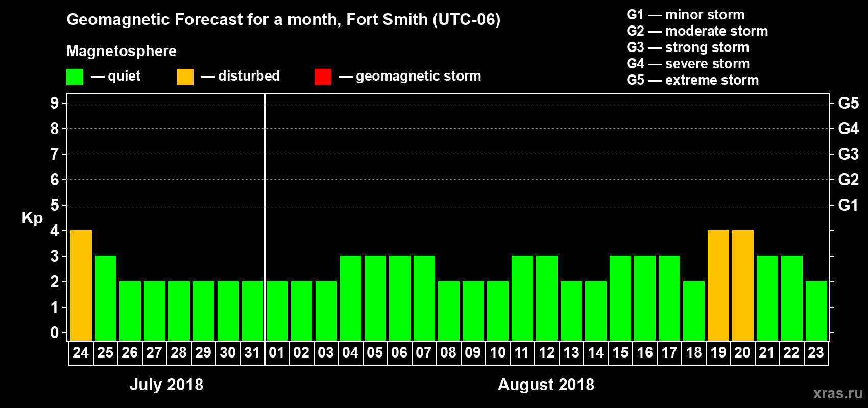Screen dimensions: 868x408
Task: Click the G2 right axis label
Action: point(849,180)
